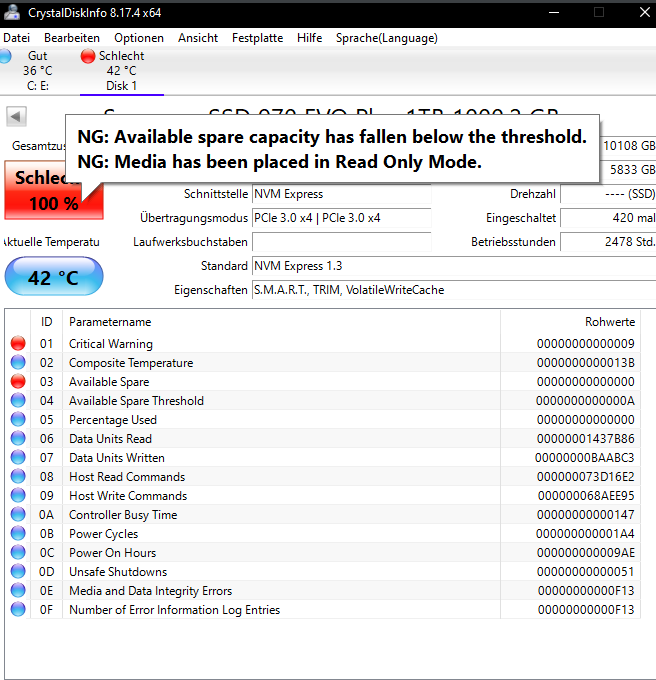Click the red status dot for Critical Warning
Viewport: 656px width, 680px height.
click(x=18, y=343)
